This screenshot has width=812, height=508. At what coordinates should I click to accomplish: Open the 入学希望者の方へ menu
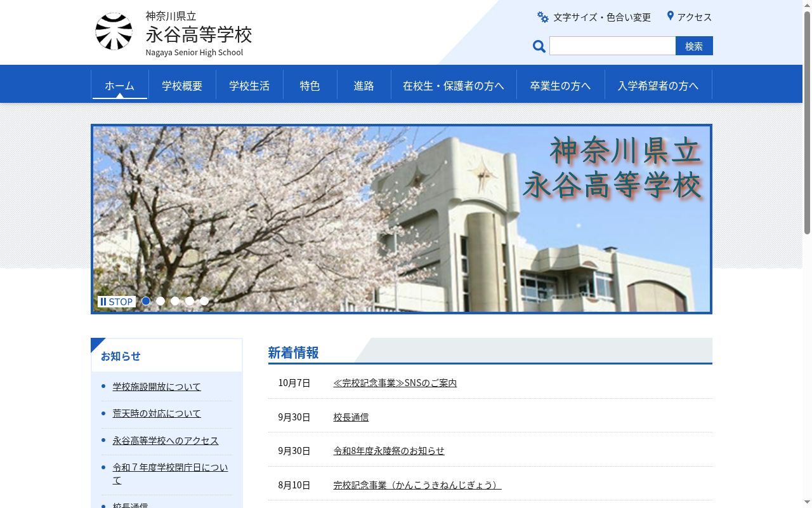pyautogui.click(x=658, y=85)
